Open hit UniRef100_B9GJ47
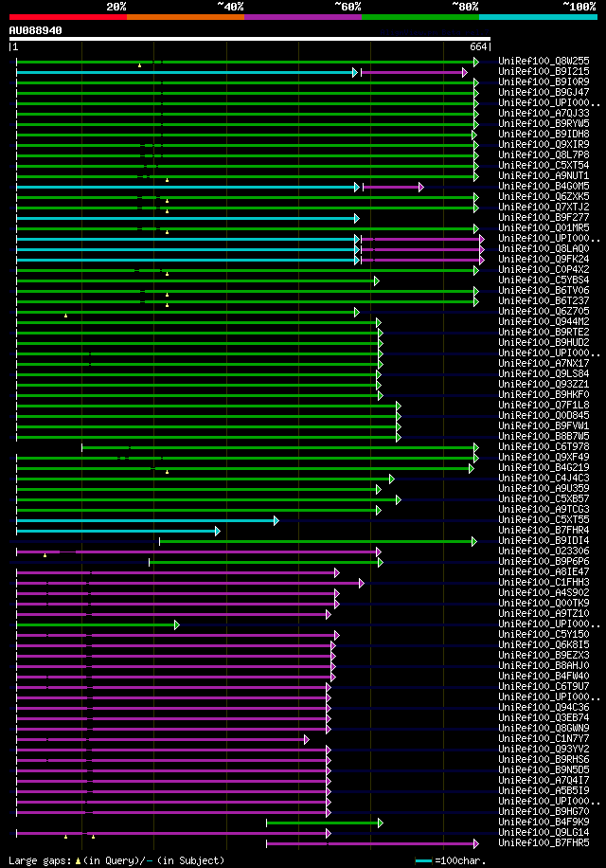Image resolution: width=606 pixels, height=868 pixels. point(544,93)
